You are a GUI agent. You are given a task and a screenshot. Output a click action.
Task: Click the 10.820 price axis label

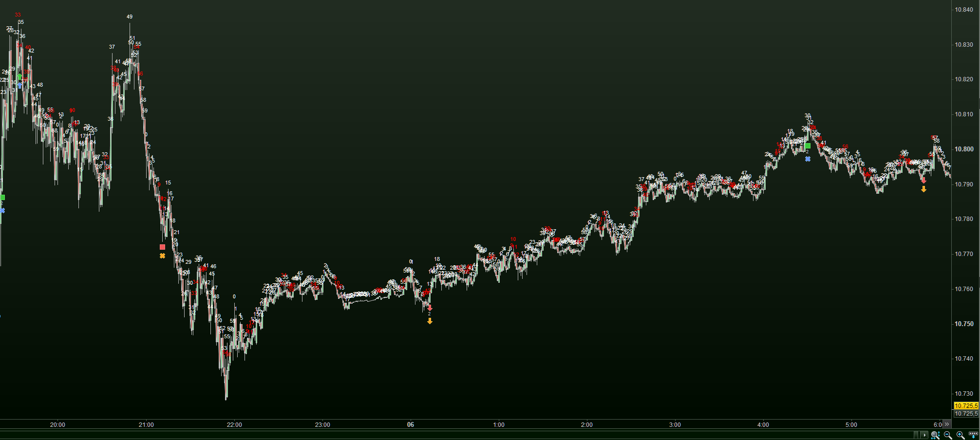[964, 79]
